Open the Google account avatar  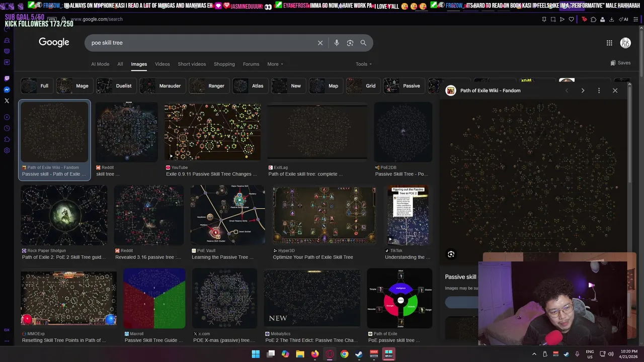[625, 43]
